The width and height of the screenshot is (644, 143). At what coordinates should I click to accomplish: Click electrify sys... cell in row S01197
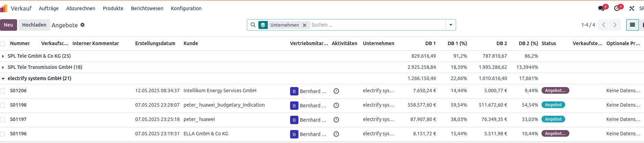point(379,119)
